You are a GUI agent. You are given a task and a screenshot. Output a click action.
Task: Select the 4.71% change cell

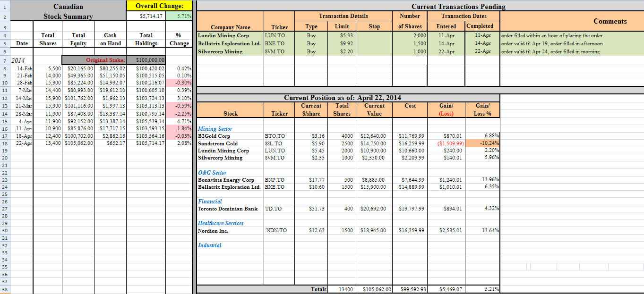pos(179,121)
